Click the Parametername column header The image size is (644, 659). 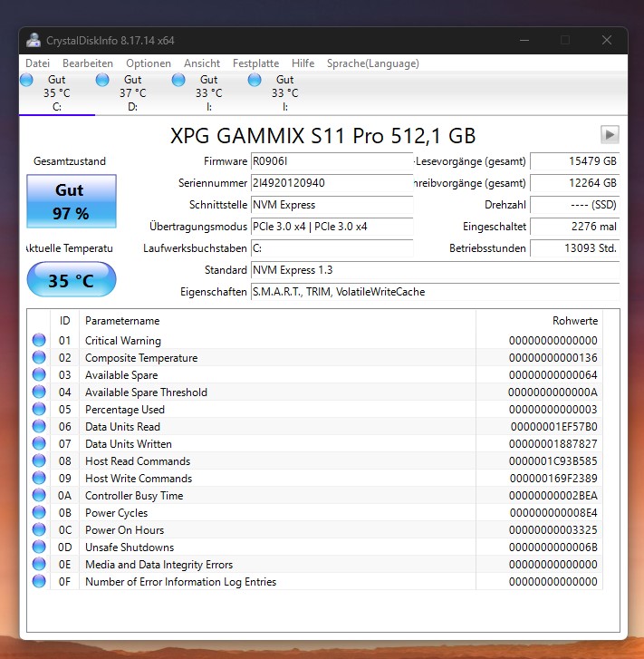point(277,321)
